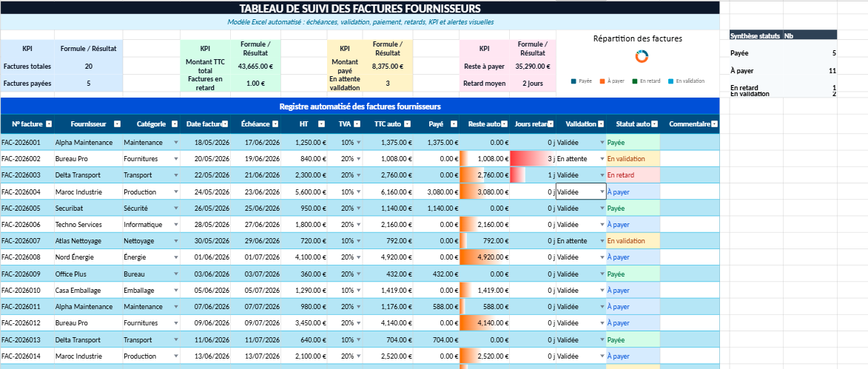Open the Catégorie column filter arrow
The image size is (868, 369).
tap(175, 124)
